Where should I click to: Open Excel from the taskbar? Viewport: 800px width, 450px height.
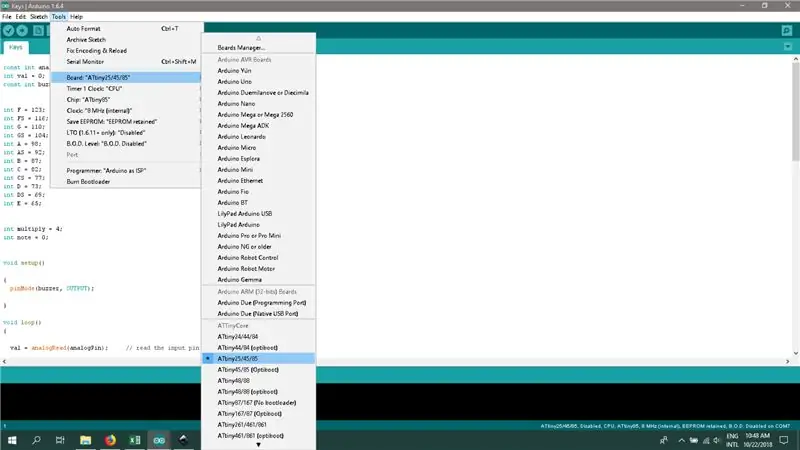pyautogui.click(x=135, y=440)
